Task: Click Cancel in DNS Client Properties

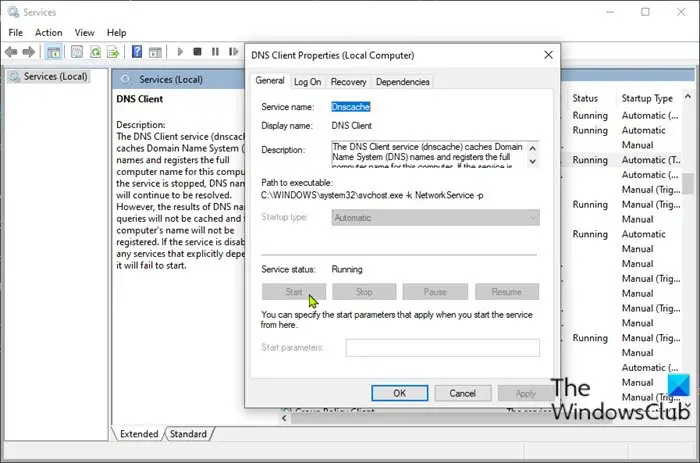Action: click(x=463, y=393)
